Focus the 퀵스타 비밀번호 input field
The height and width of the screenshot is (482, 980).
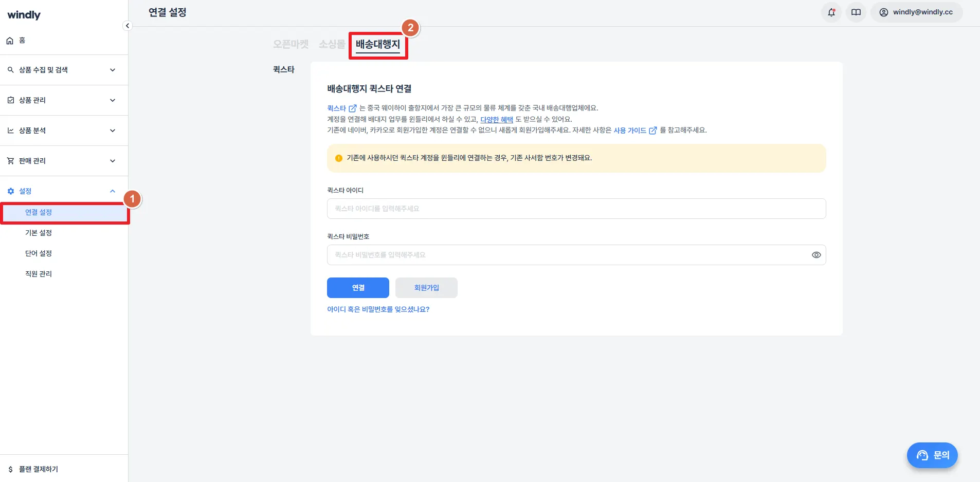pyautogui.click(x=576, y=255)
